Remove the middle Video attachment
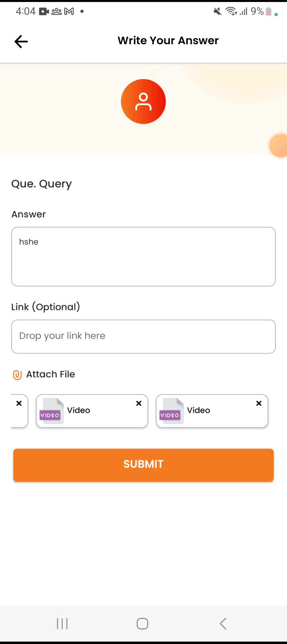This screenshot has height=644, width=287. [x=139, y=403]
